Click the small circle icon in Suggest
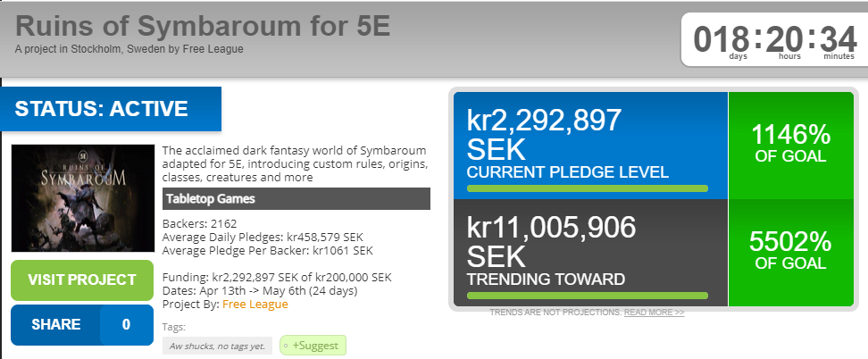Viewport: 868px width, 359px height. point(286,346)
